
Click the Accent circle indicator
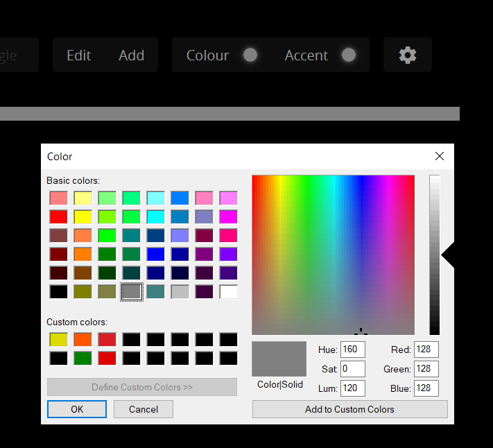[349, 55]
